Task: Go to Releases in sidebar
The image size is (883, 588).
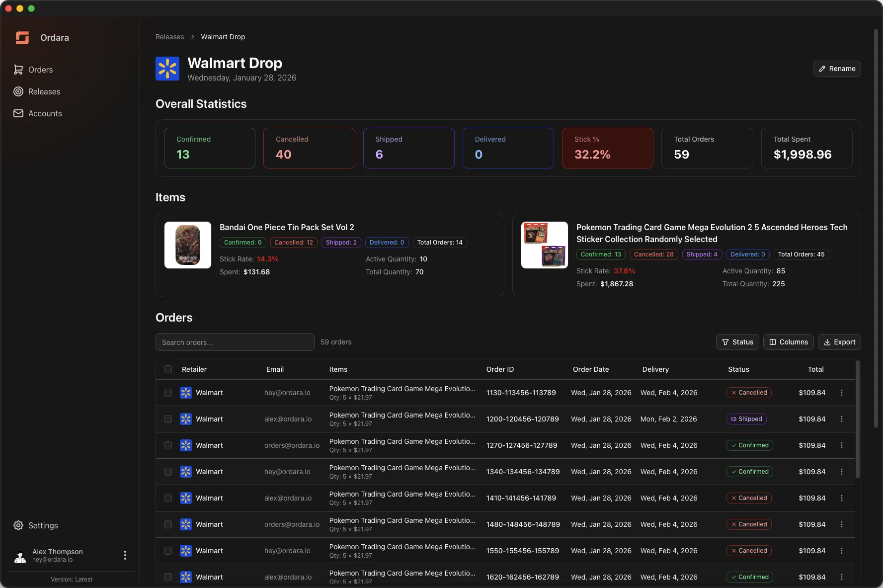Action: (x=37, y=91)
